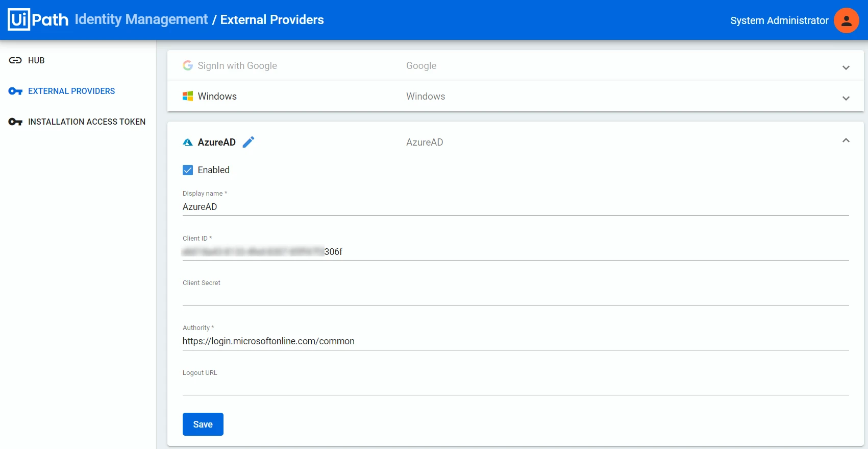The width and height of the screenshot is (868, 449).
Task: Focus the Client ID field
Action: point(515,252)
